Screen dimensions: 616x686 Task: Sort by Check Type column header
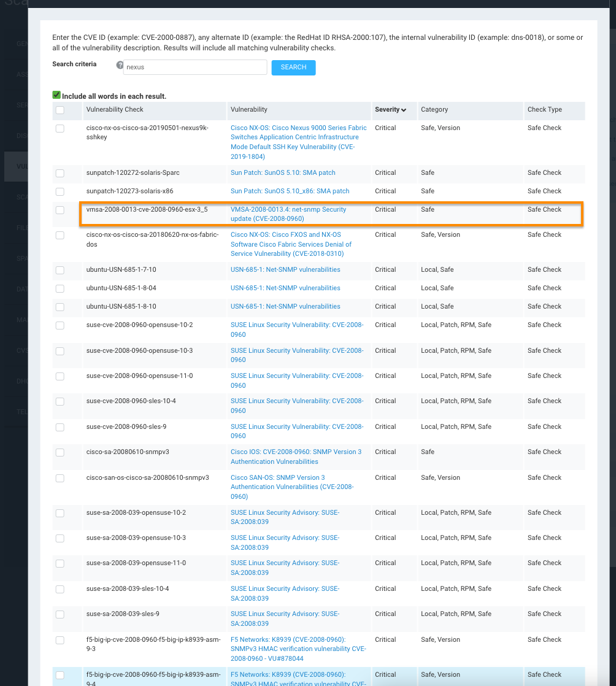(x=545, y=110)
